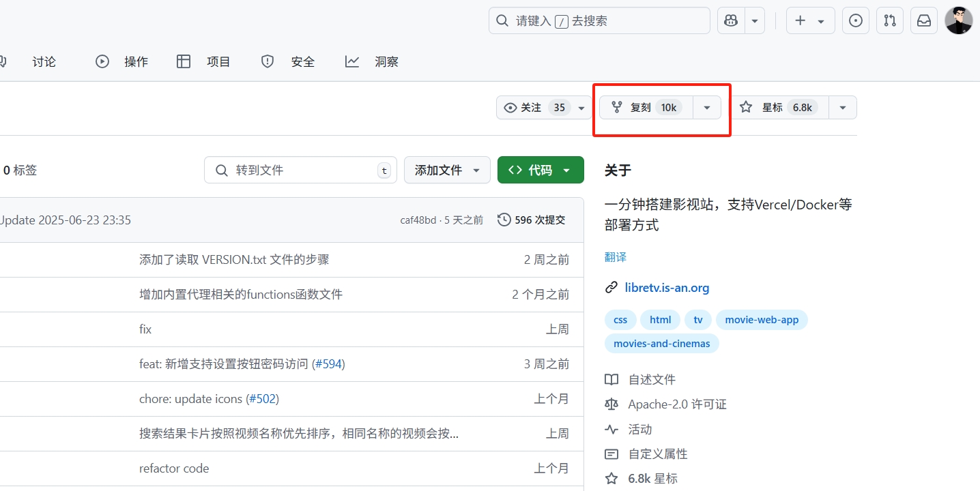Switch to the 项目 tab

203,61
